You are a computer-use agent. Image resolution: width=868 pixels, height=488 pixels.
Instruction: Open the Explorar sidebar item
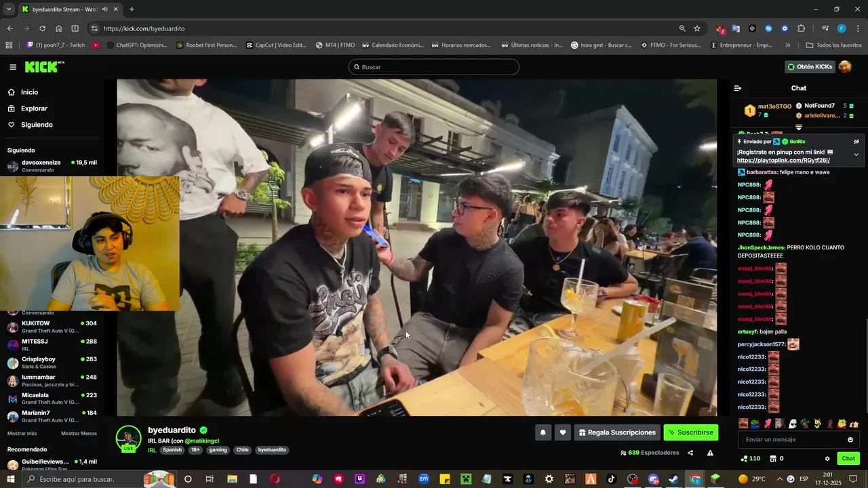pos(34,108)
